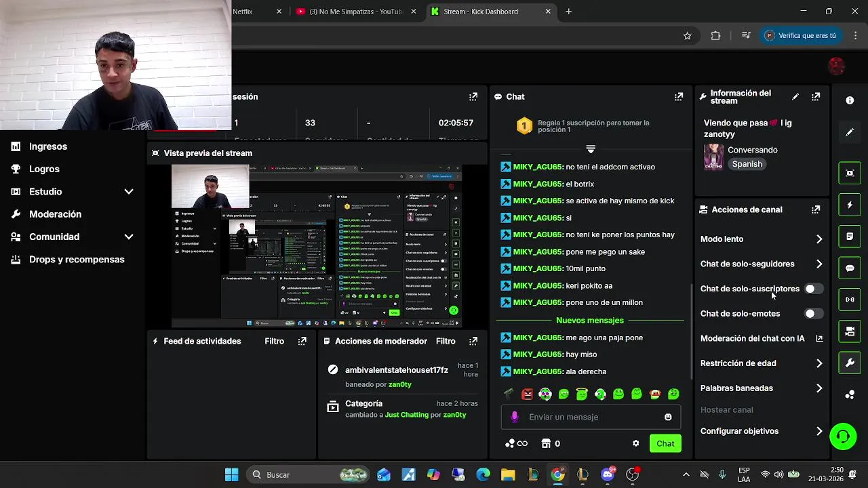
Task: Toggle the stream preview sidebar icon
Action: [850, 173]
